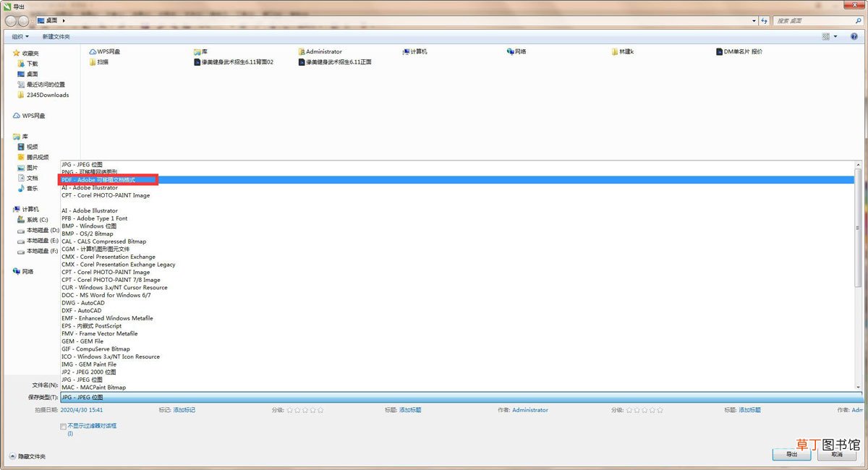Choose EMF - Enhanced Windows Metafile
This screenshot has height=470, width=868.
456,318
